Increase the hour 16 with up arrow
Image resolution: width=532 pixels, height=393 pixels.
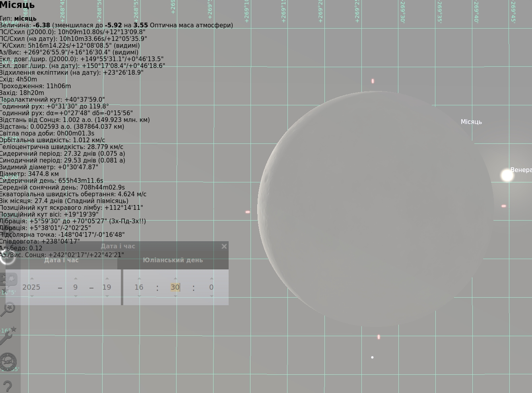pos(139,279)
